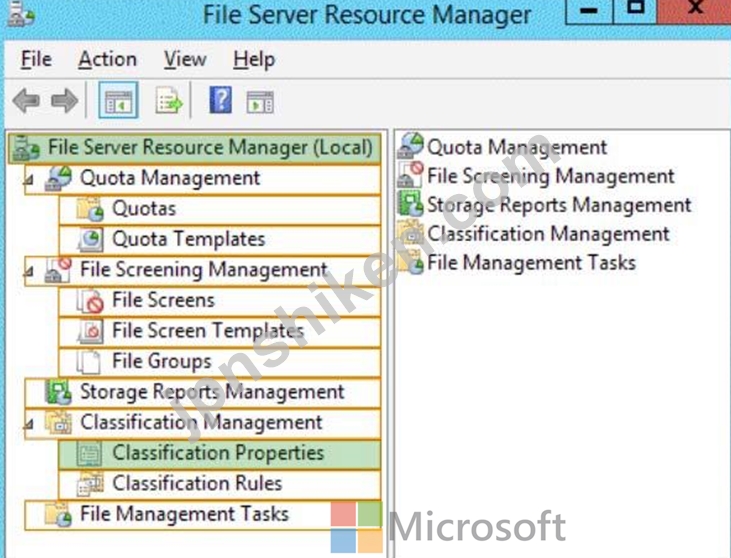Image resolution: width=731 pixels, height=558 pixels.
Task: Toggle the Show/Hide Action Pane icon
Action: (260, 102)
